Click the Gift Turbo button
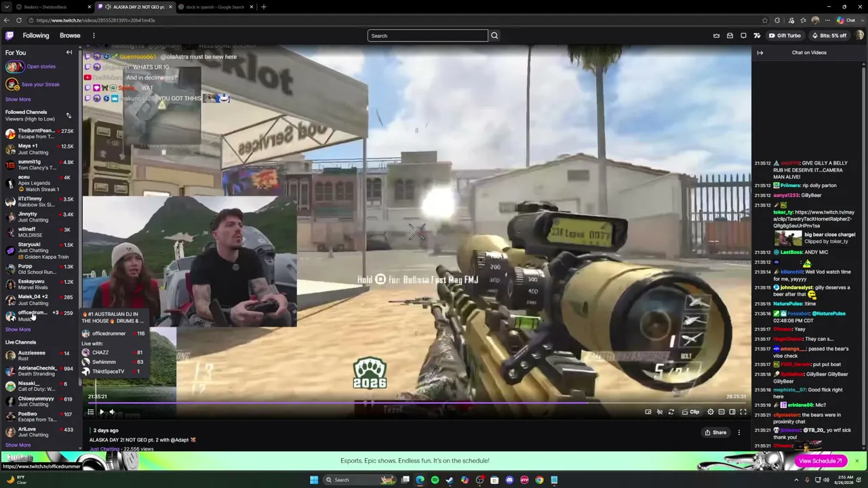The height and width of the screenshot is (488, 868). pyautogui.click(x=785, y=36)
